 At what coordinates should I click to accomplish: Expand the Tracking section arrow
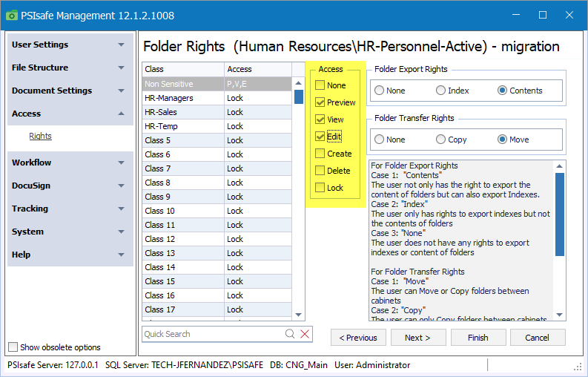click(x=121, y=209)
